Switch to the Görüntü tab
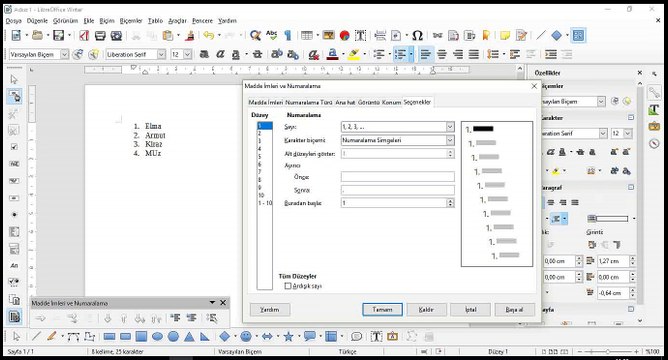 (x=369, y=103)
